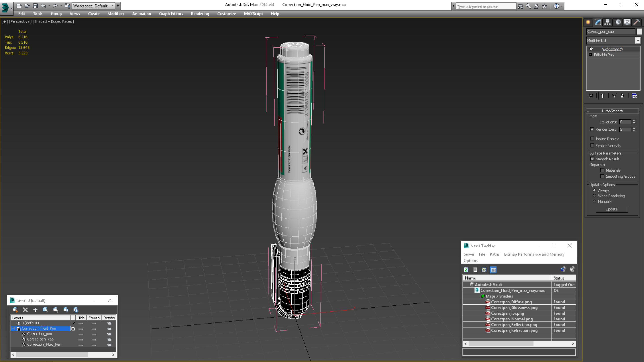Click the search binoculars icon
The width and height of the screenshot is (644, 362).
point(520,6)
